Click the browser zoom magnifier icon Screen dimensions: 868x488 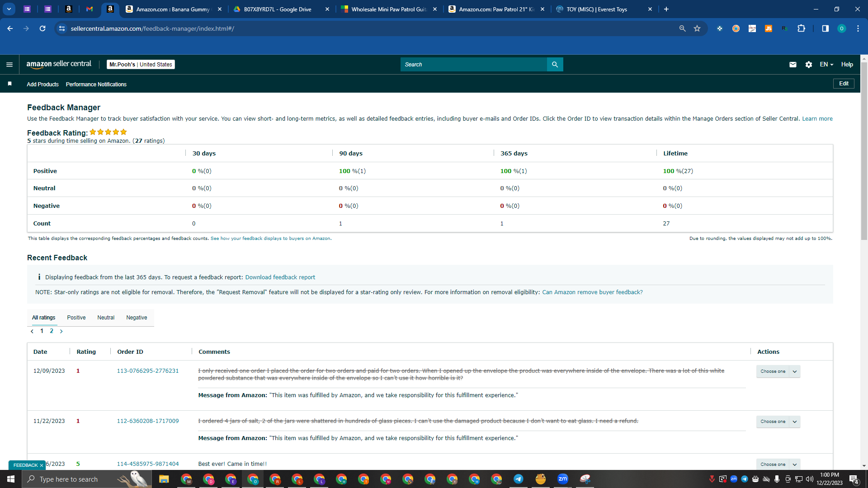point(682,28)
